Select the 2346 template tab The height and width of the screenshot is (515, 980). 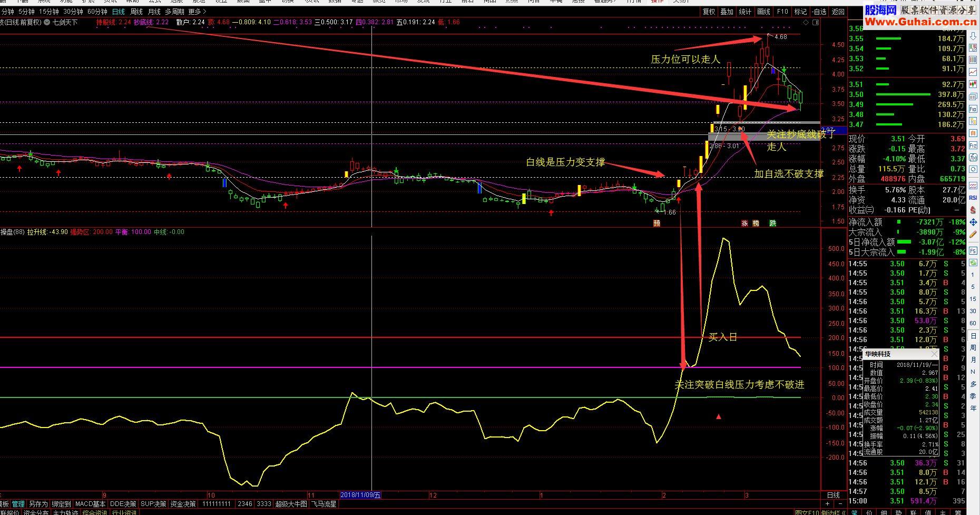245,504
